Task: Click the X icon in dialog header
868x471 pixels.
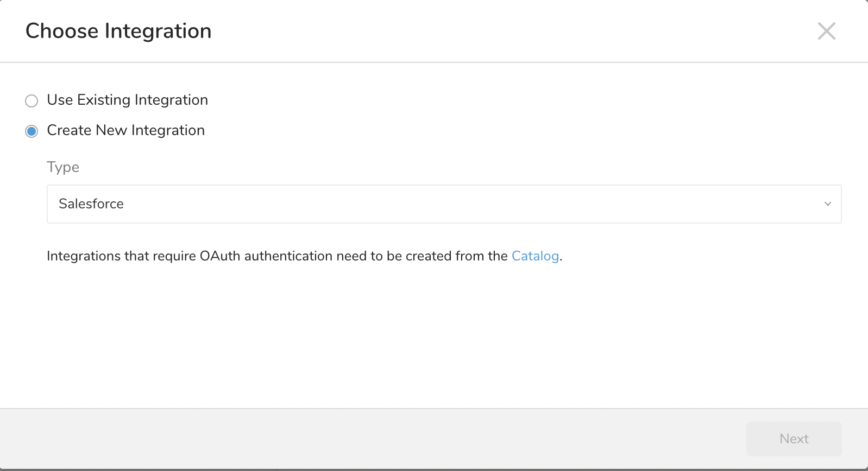Action: point(826,31)
